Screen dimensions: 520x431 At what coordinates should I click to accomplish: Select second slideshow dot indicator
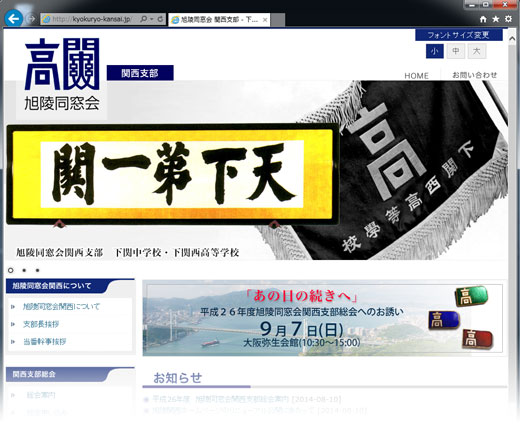(24, 270)
